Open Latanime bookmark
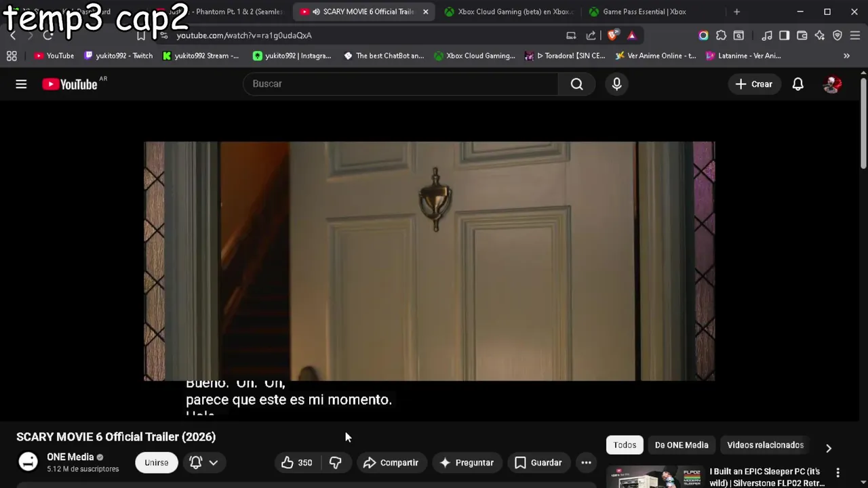The image size is (868, 488). (743, 56)
